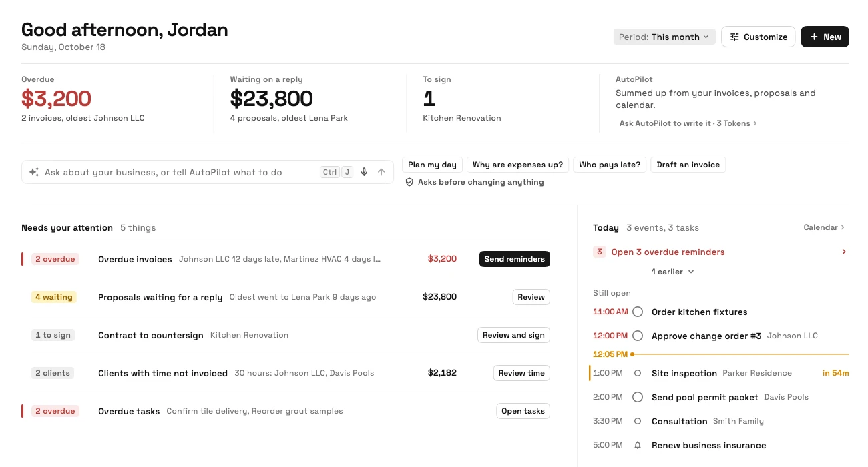Click the event dot beside Consultation

click(638, 421)
